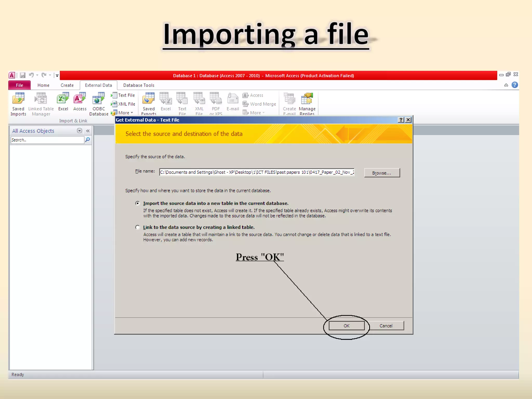
Task: Switch to the Database Tools tab
Action: click(139, 85)
